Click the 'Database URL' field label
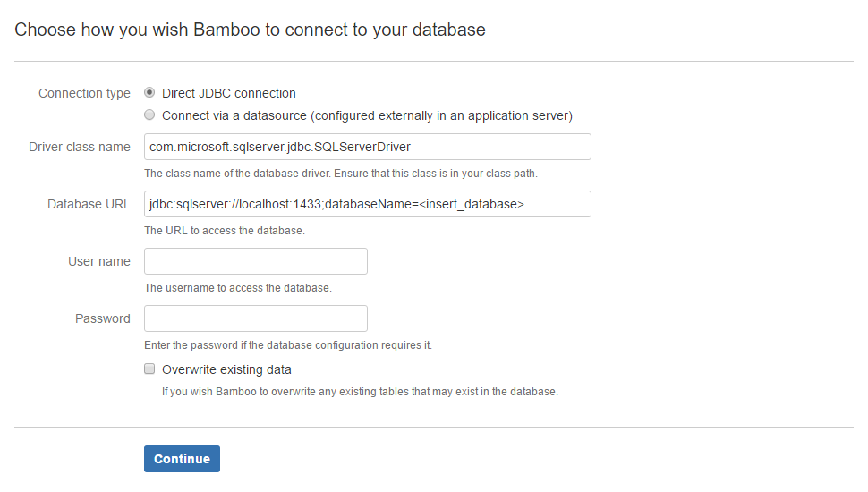This screenshot has width=868, height=492. [89, 204]
